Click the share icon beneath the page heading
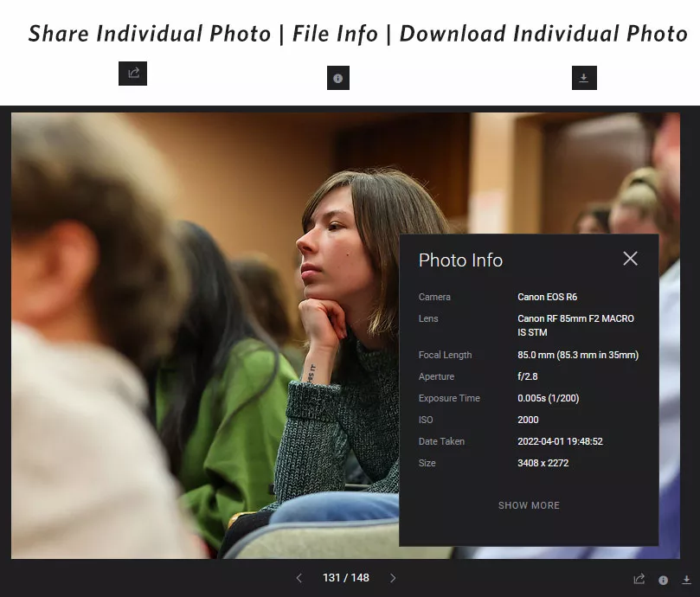 [x=132, y=74]
